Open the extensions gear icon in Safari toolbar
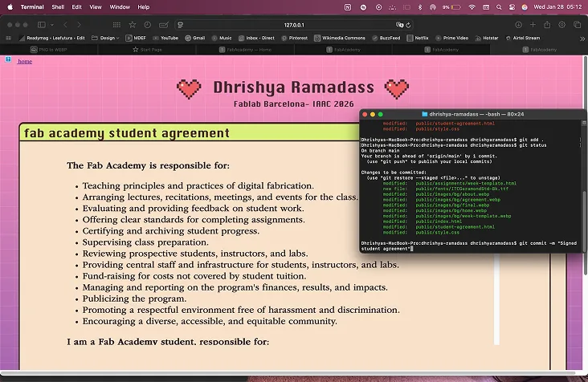This screenshot has width=588, height=382. (x=561, y=25)
